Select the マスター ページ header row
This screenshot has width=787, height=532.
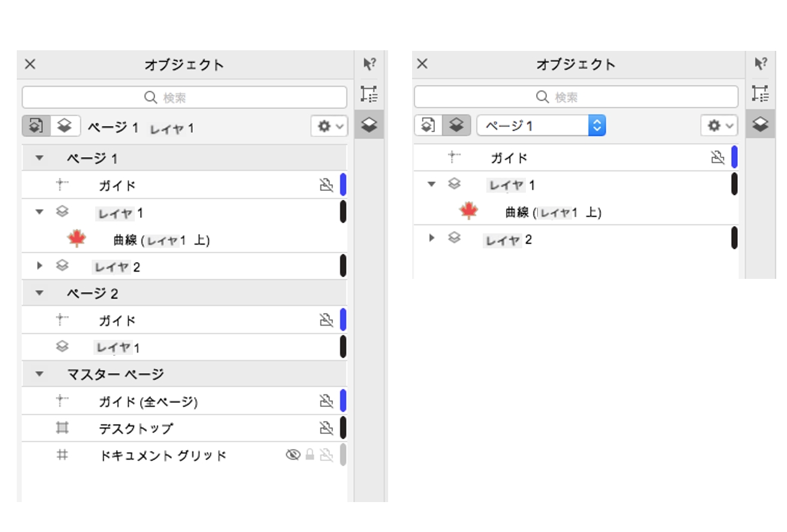pos(180,374)
